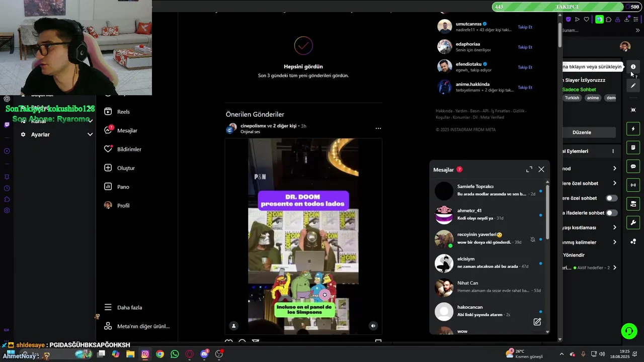Open Discord from the taskbar
The width and height of the screenshot is (644, 362).
coord(204,354)
